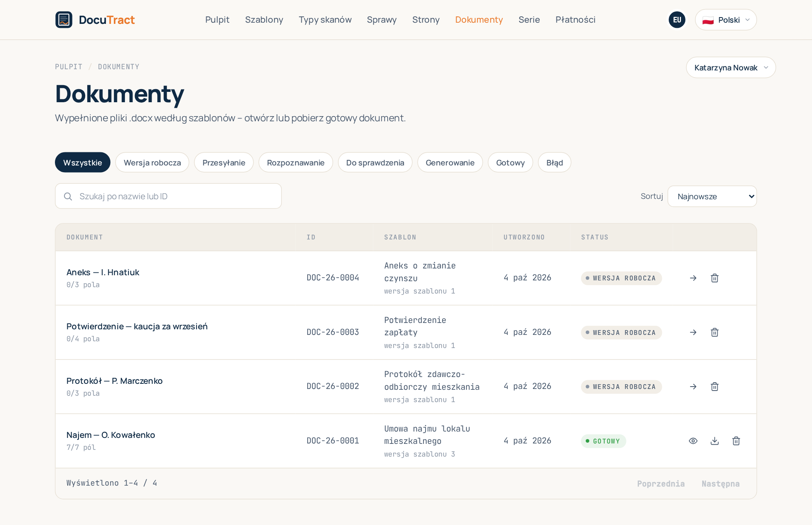Click the search magnifier icon
Viewport: 812px width, 525px height.
click(68, 196)
